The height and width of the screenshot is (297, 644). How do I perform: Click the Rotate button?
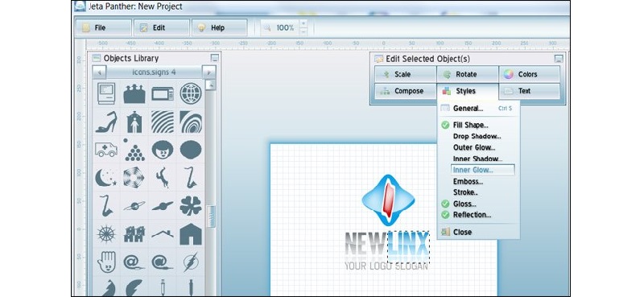pos(468,74)
